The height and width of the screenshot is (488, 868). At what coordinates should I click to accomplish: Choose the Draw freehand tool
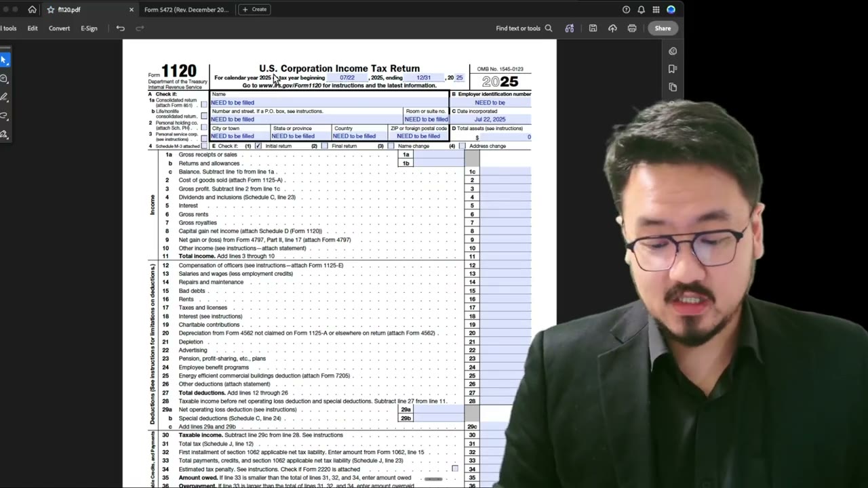tap(4, 116)
